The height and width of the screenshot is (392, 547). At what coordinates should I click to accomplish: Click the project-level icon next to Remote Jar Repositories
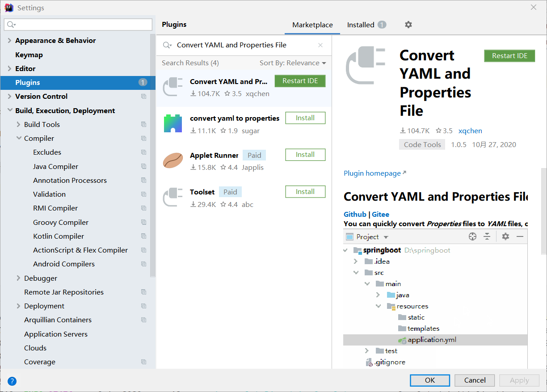click(x=143, y=292)
